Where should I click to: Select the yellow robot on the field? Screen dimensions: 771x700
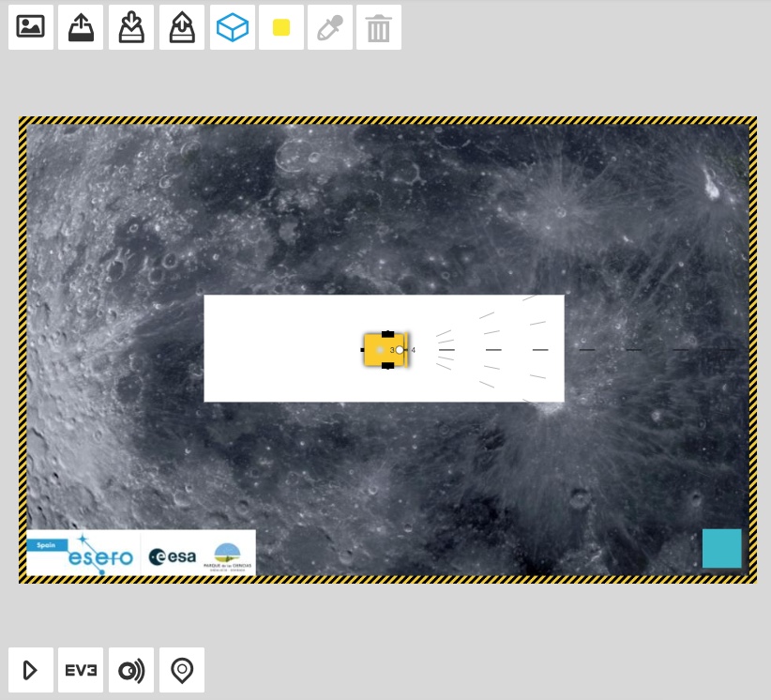[x=382, y=349]
